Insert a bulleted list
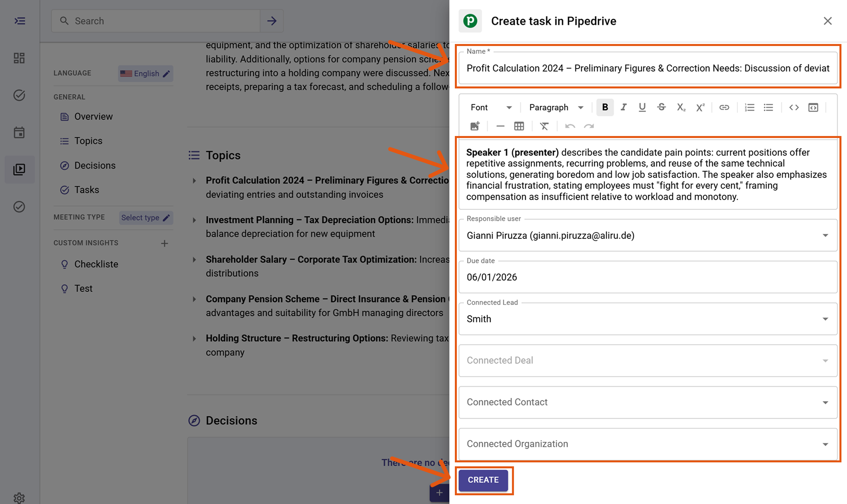Viewport: 847px width, 504px height. 768,107
